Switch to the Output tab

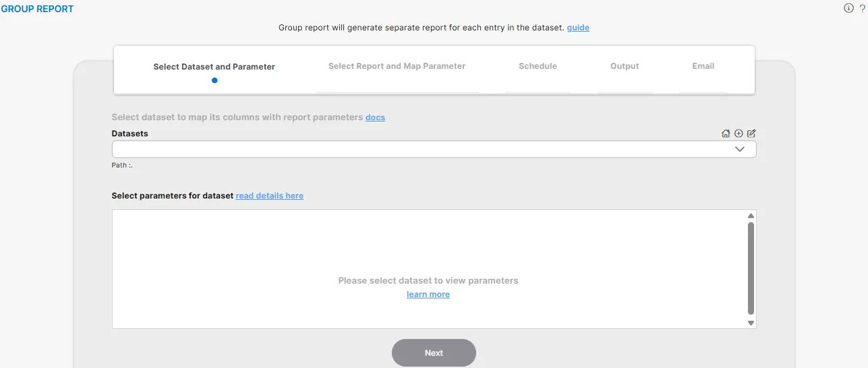pos(625,66)
